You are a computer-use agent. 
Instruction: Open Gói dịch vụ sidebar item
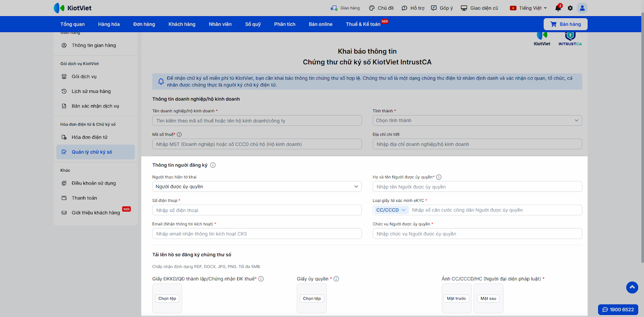tap(95, 76)
